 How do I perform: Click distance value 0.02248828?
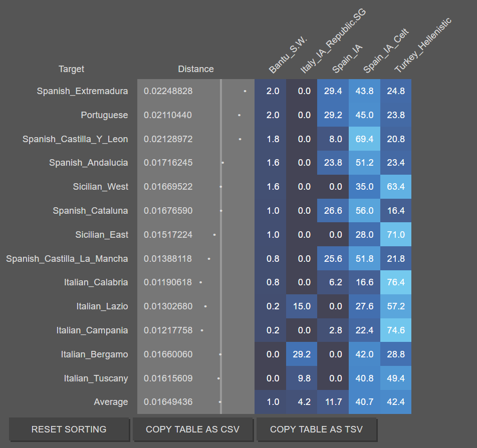(x=168, y=91)
